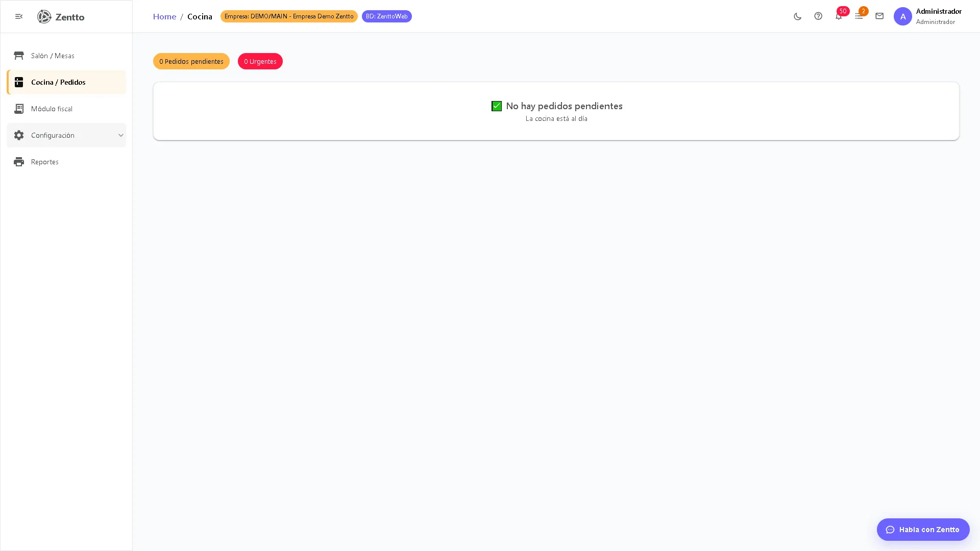The height and width of the screenshot is (551, 980).
Task: Click the Configuración gear icon
Action: tap(19, 135)
